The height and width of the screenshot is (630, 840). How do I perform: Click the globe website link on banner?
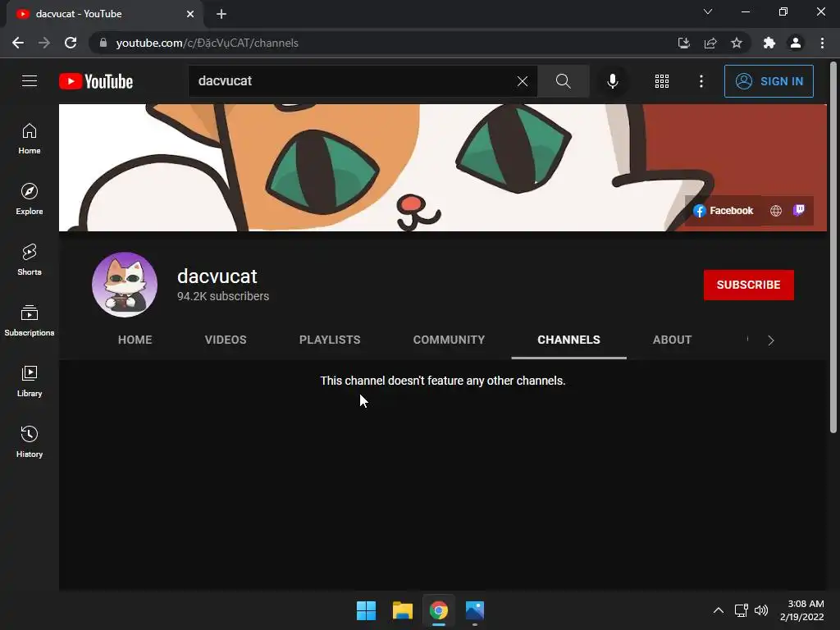coord(776,211)
